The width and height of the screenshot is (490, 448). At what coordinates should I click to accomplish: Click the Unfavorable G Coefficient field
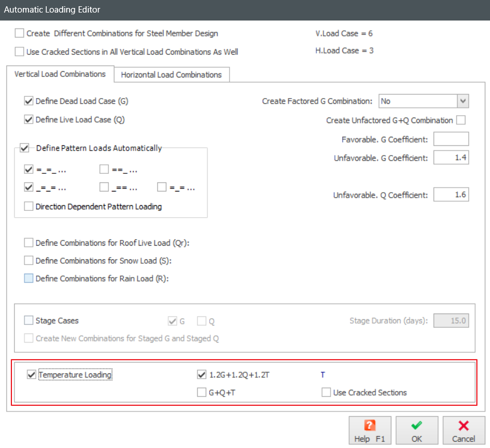(x=451, y=158)
